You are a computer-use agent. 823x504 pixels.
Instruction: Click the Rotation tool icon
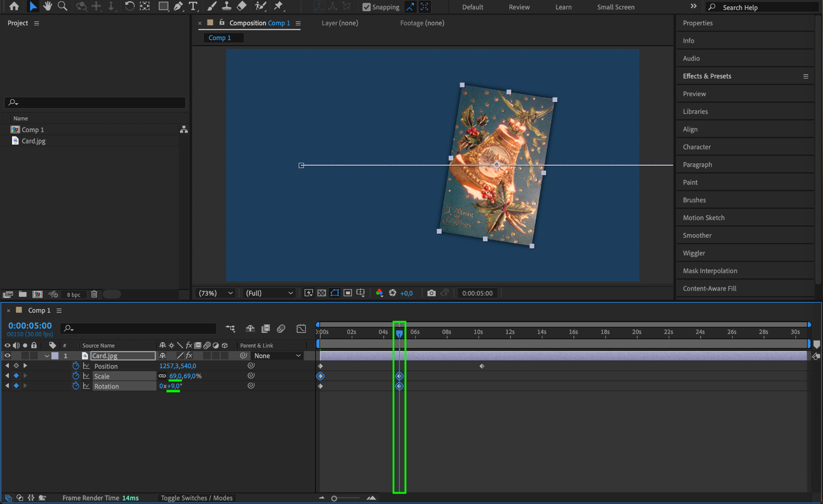(129, 6)
